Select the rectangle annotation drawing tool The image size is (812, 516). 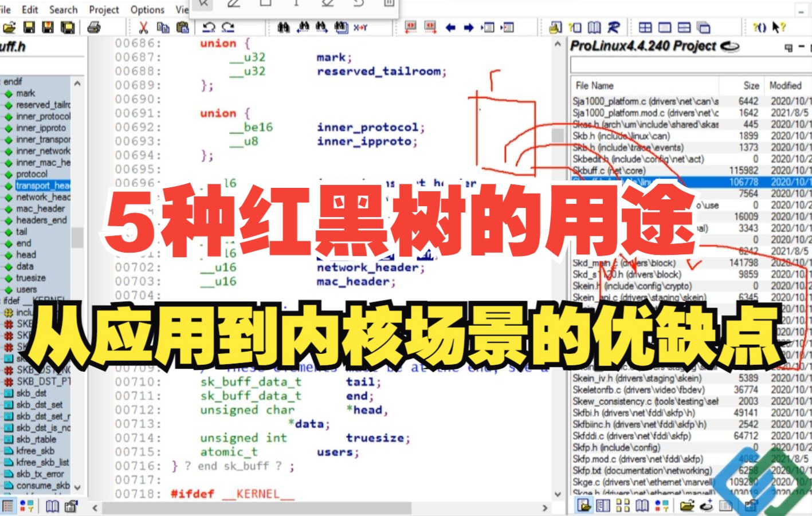[265, 5]
